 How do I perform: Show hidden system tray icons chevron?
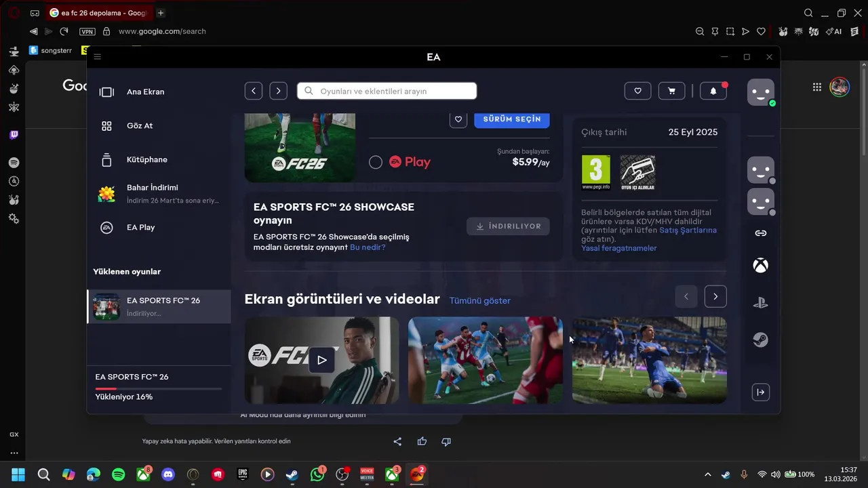click(x=708, y=474)
